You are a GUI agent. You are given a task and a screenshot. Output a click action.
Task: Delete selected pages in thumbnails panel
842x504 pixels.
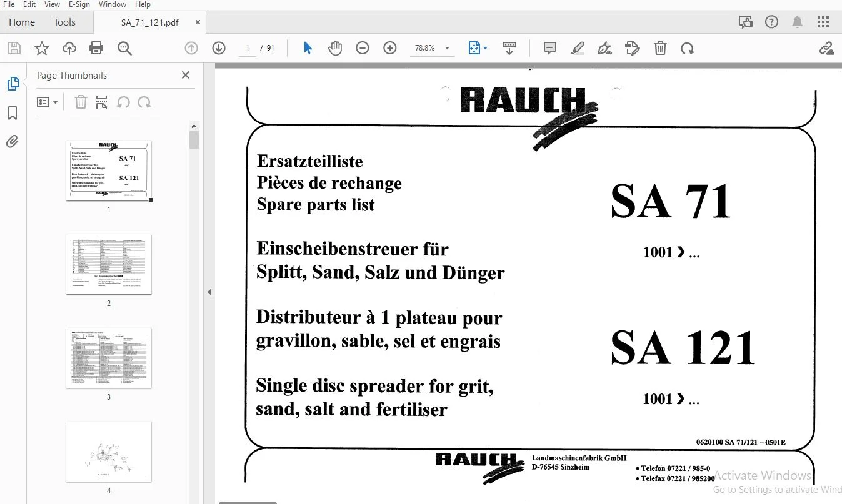81,102
